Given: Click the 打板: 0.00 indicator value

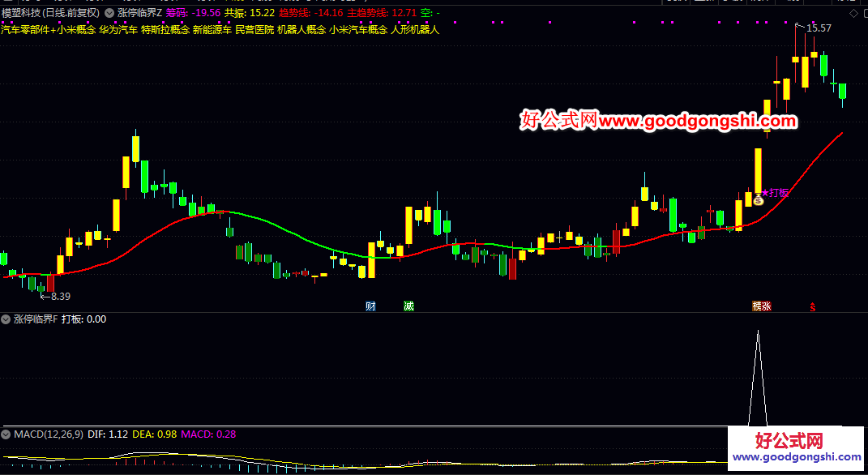Looking at the screenshot, I should (84, 319).
